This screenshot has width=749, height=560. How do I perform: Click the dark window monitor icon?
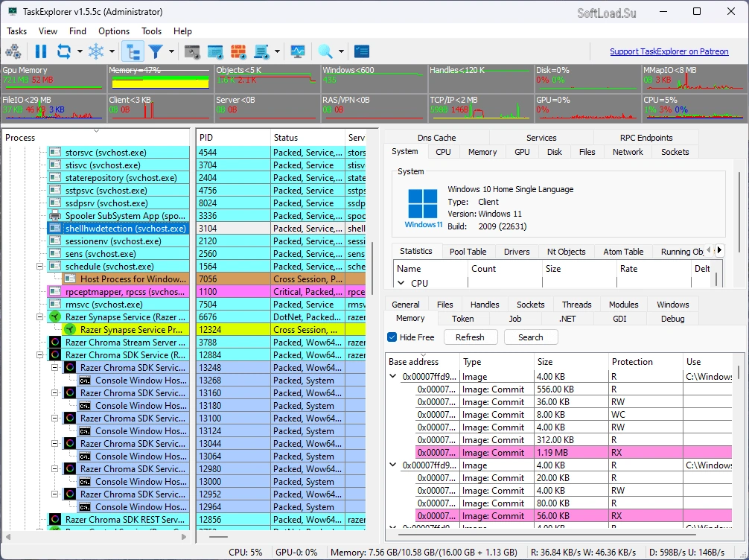[x=192, y=51]
